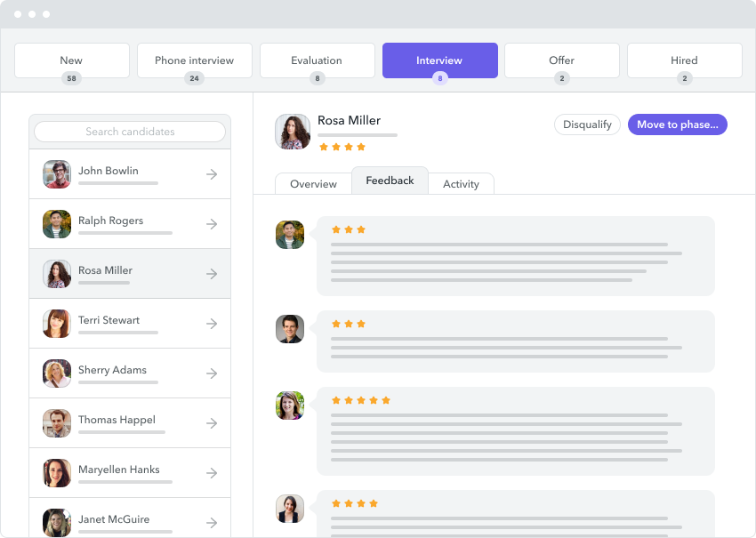
Task: Click Rosa Miller's four-star rating in the header
Action: click(342, 147)
